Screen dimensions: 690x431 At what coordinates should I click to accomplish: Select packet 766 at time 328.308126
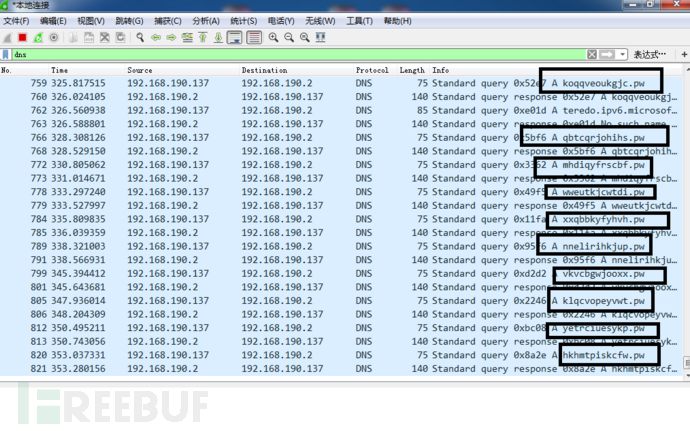341,138
